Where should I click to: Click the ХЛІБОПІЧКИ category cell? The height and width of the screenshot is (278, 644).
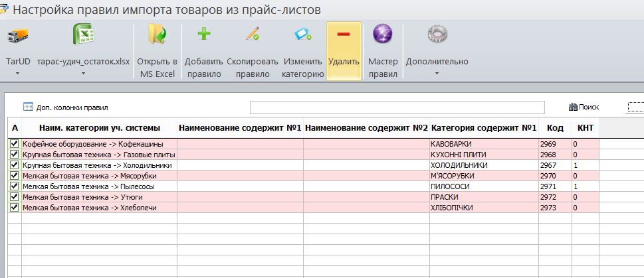[x=484, y=208]
